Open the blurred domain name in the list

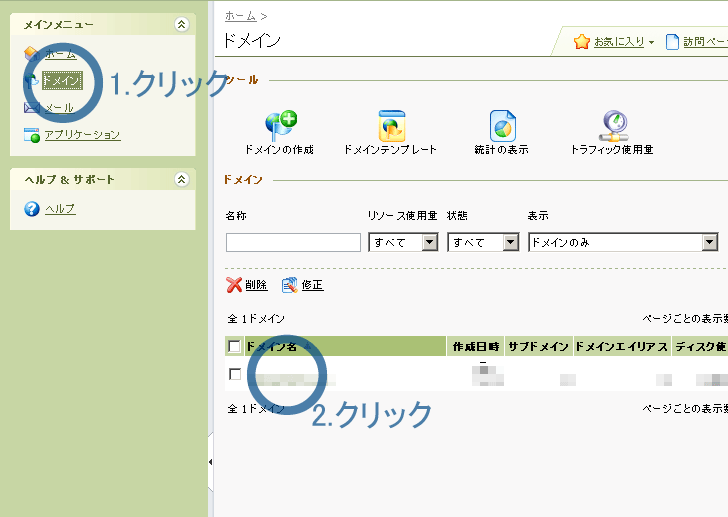click(294, 380)
